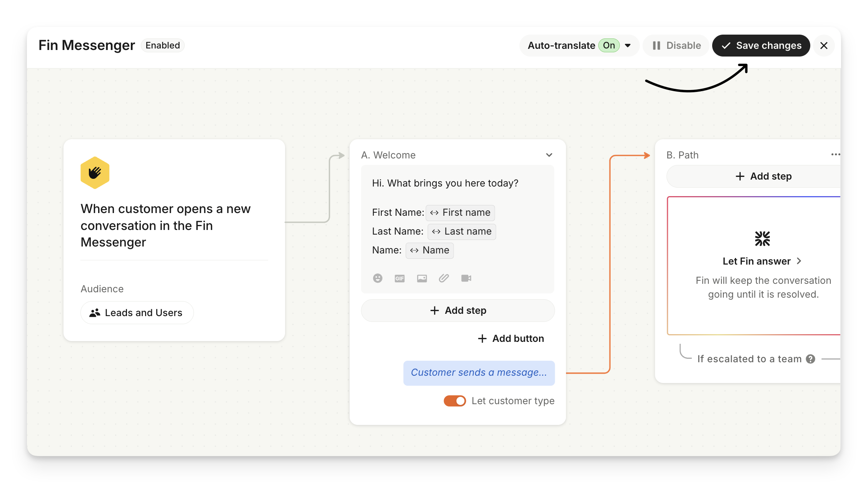Click the help icon beside escalated to team

coord(811,359)
